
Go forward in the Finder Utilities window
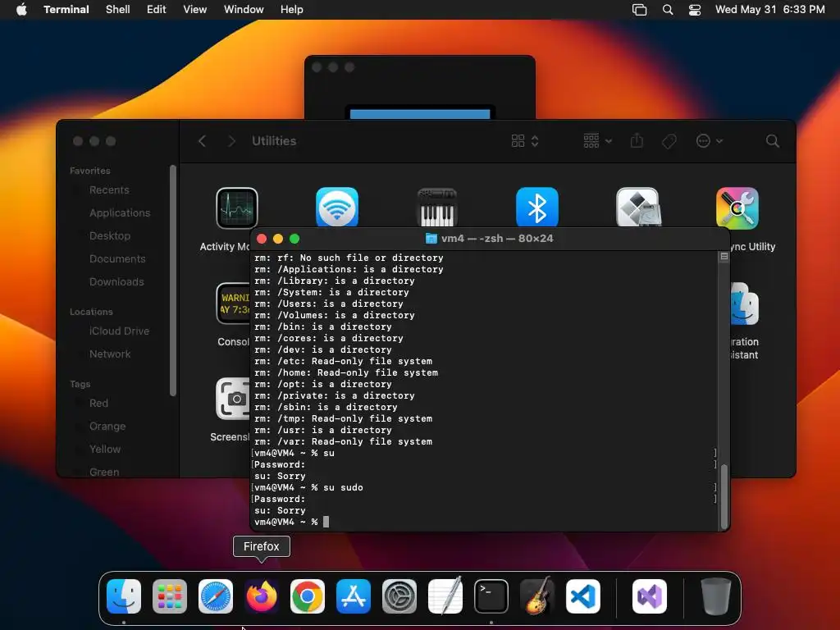[x=231, y=141]
